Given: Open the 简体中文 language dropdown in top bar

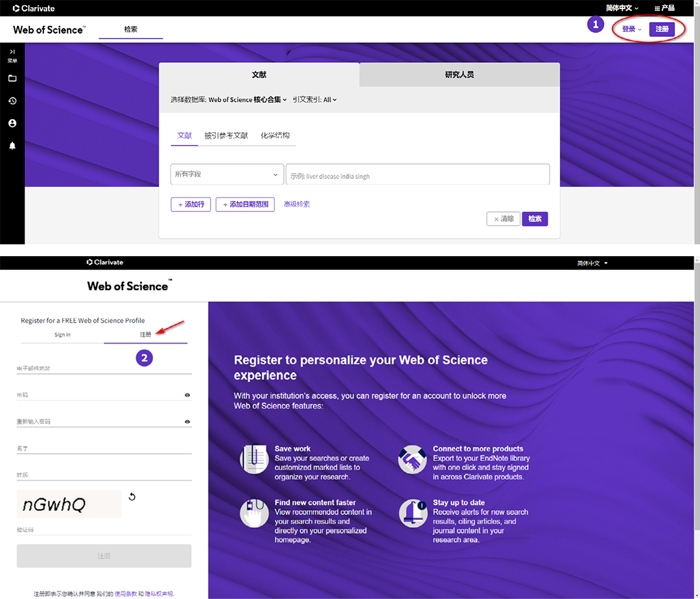Looking at the screenshot, I should [x=622, y=8].
